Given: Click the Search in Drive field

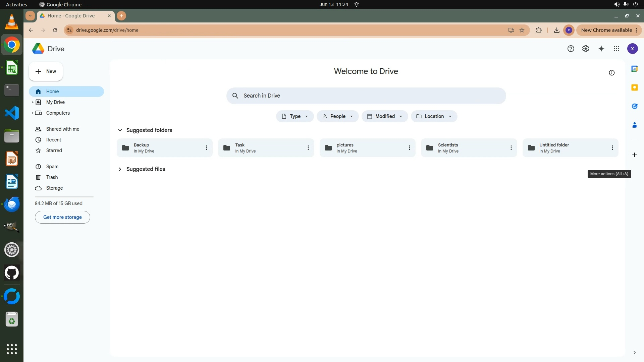Looking at the screenshot, I should 366,96.
